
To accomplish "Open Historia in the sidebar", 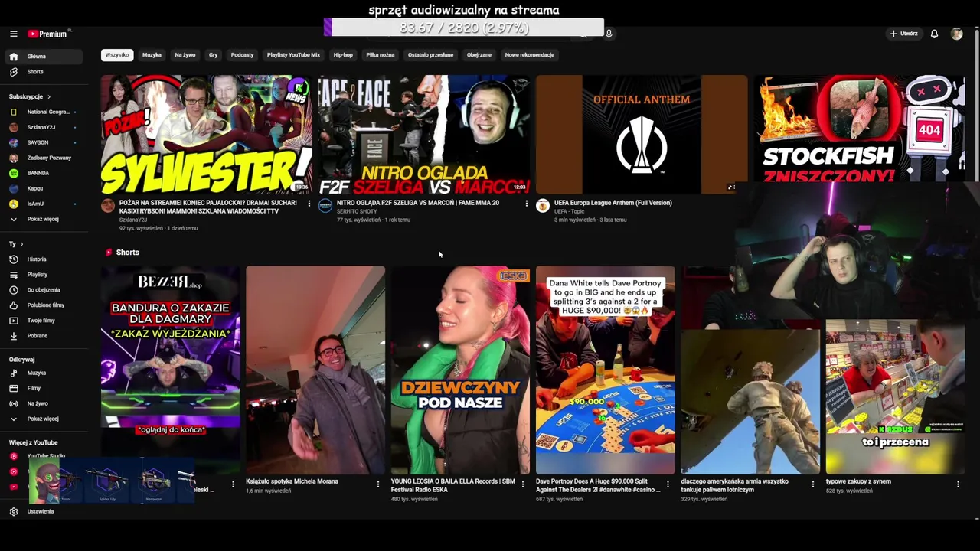I will 44,259.
